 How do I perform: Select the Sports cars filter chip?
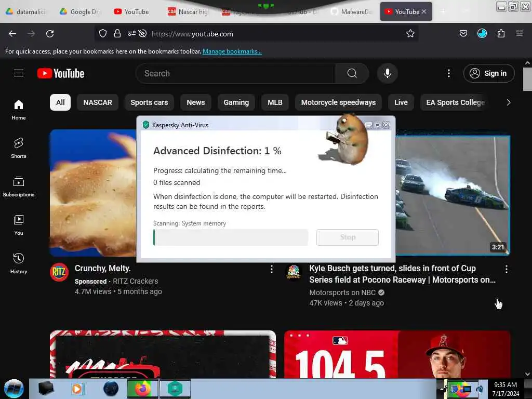pyautogui.click(x=149, y=102)
